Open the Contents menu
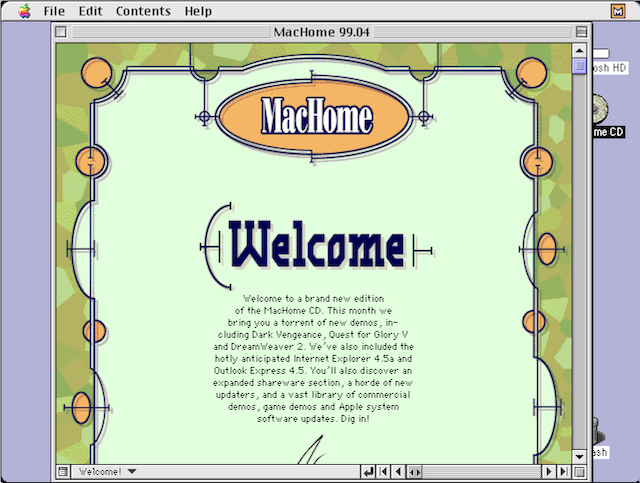640x483 pixels. [x=143, y=11]
